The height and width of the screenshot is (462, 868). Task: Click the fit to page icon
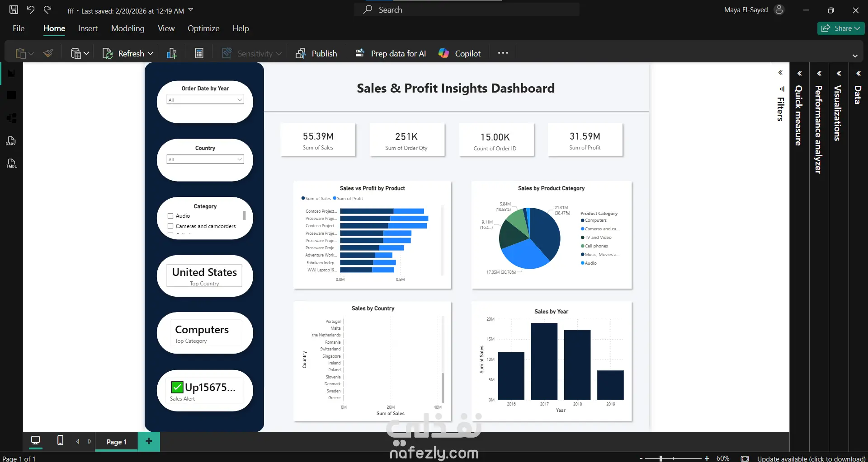(745, 458)
